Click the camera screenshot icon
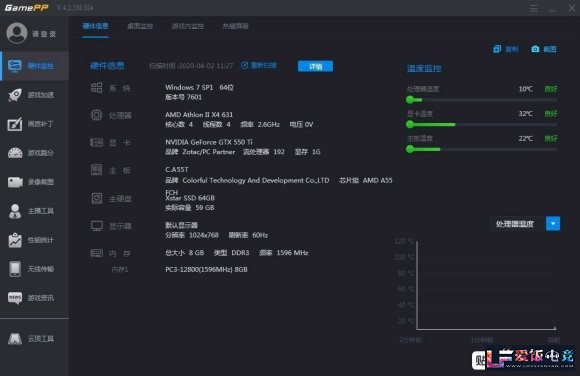The height and width of the screenshot is (376, 580). (535, 49)
